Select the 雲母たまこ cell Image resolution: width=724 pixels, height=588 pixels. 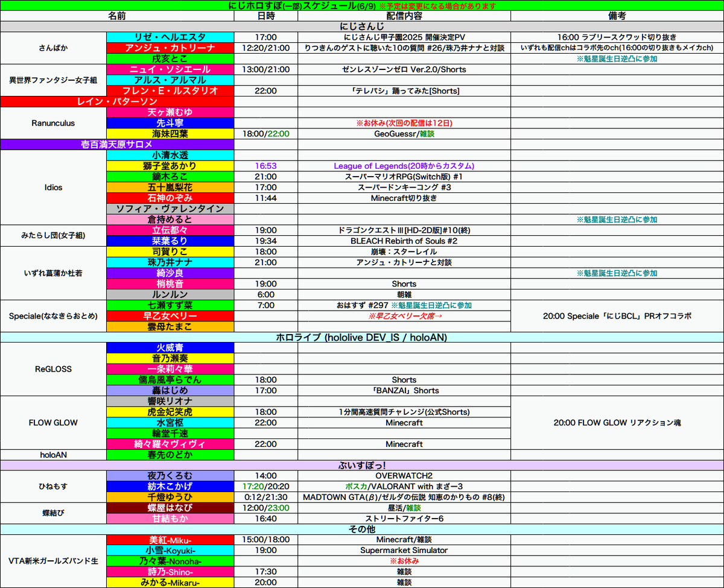click(x=170, y=326)
